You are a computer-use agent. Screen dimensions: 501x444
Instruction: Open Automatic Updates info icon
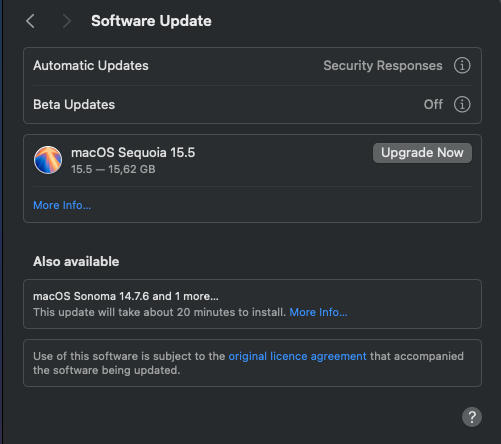[462, 65]
